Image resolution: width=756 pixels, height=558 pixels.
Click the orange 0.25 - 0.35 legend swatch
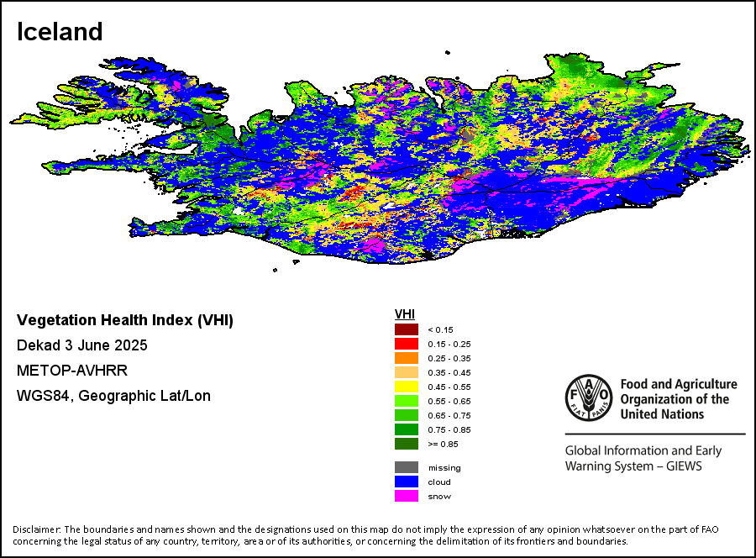(407, 358)
